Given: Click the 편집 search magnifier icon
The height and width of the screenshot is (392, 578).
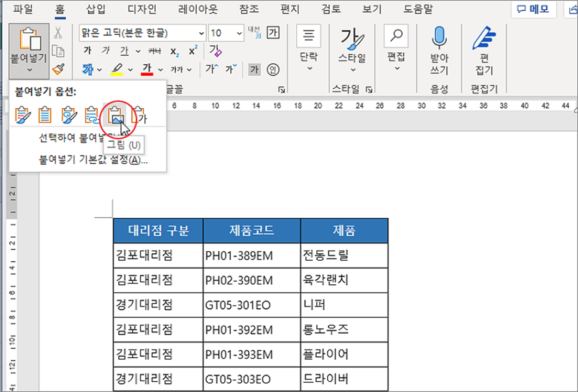Looking at the screenshot, I should point(396,36).
